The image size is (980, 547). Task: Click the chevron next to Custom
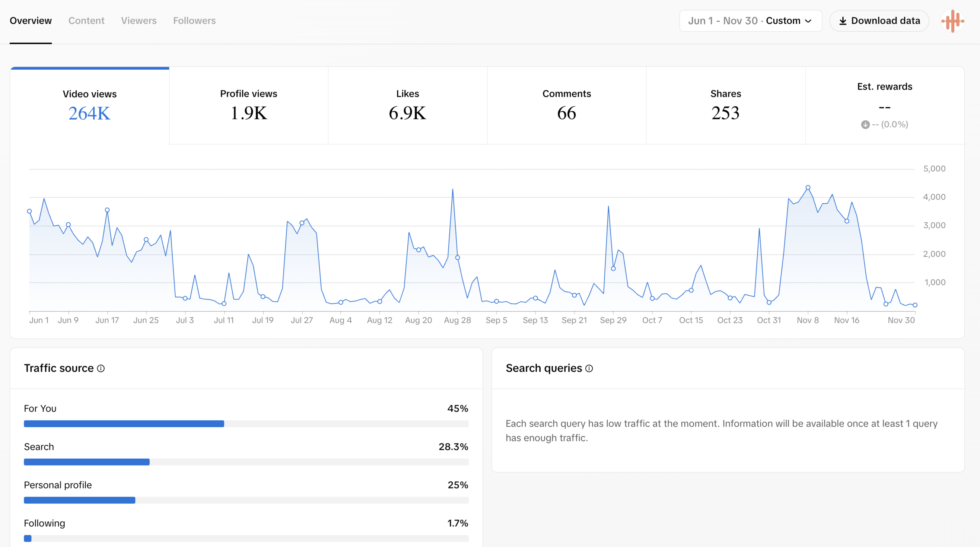pyautogui.click(x=808, y=21)
